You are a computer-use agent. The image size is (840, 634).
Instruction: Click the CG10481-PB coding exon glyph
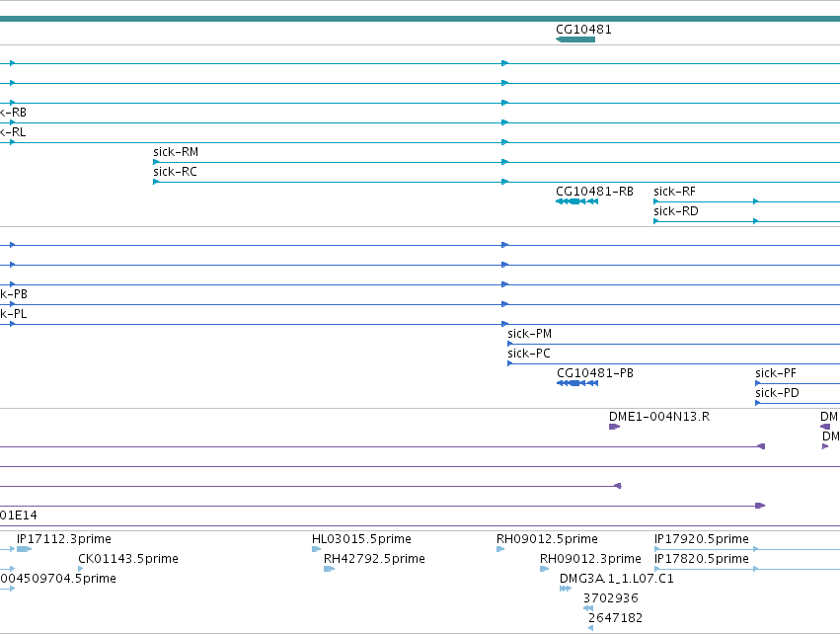click(x=577, y=383)
